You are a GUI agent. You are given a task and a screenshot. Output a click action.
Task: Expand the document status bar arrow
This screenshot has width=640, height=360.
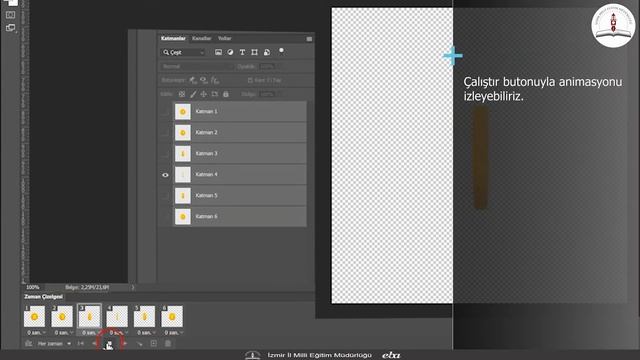point(133,287)
